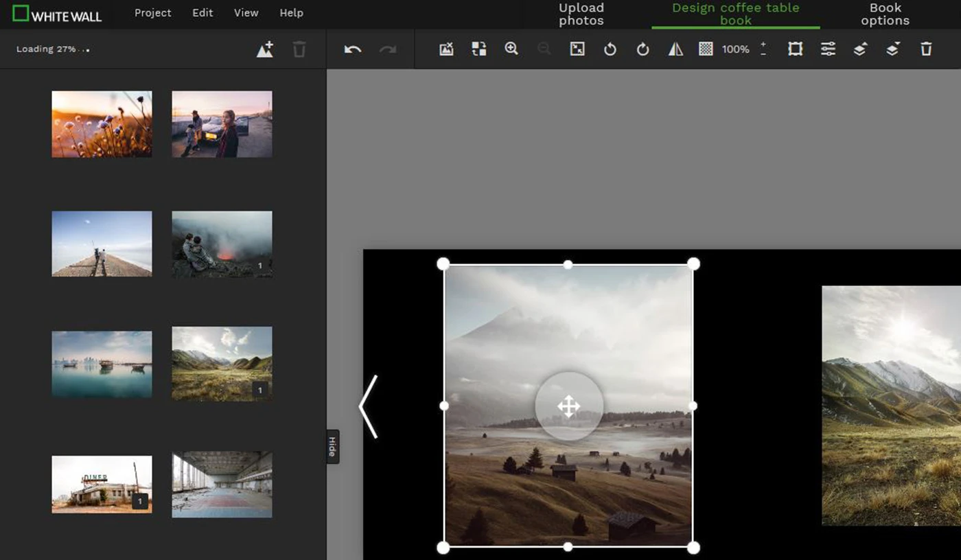Zoom in with the magnifier plus icon

pyautogui.click(x=511, y=49)
